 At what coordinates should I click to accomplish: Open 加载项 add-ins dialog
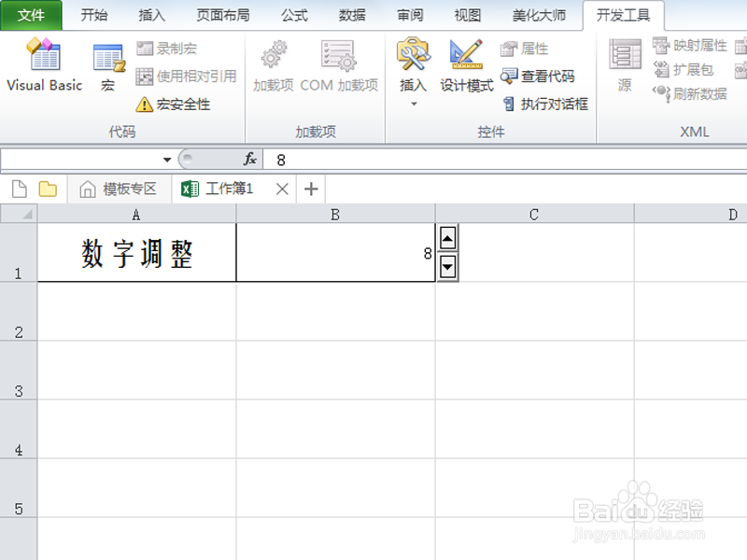coord(273,65)
